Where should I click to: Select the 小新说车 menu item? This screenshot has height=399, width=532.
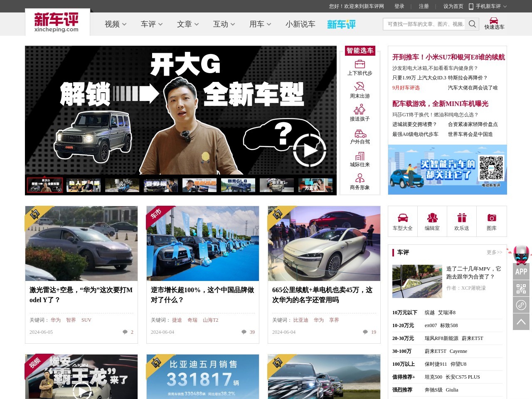click(x=300, y=24)
